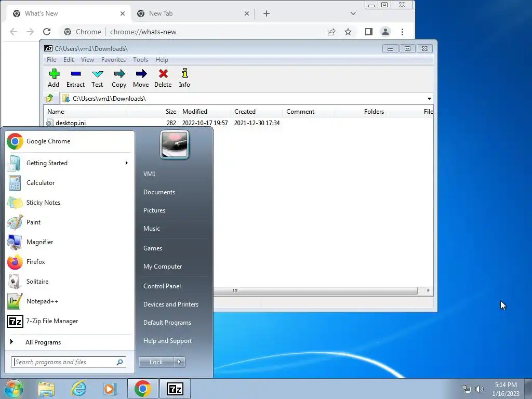Click Chrome's share page icon
Viewport: 532px width, 399px height.
(331, 32)
